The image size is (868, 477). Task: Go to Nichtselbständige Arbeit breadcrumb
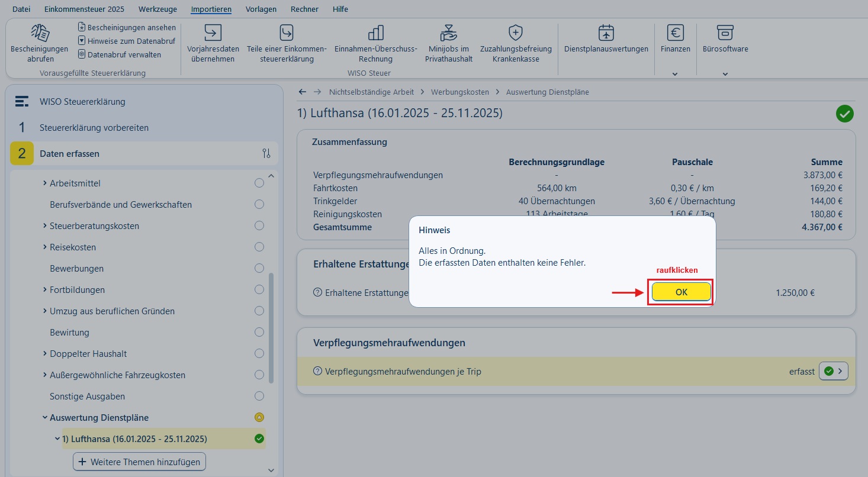[372, 92]
